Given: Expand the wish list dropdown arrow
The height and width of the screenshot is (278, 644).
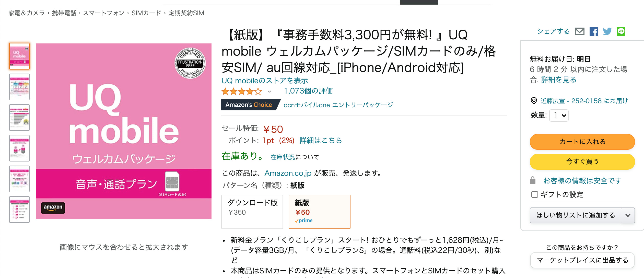Looking at the screenshot, I should (628, 215).
